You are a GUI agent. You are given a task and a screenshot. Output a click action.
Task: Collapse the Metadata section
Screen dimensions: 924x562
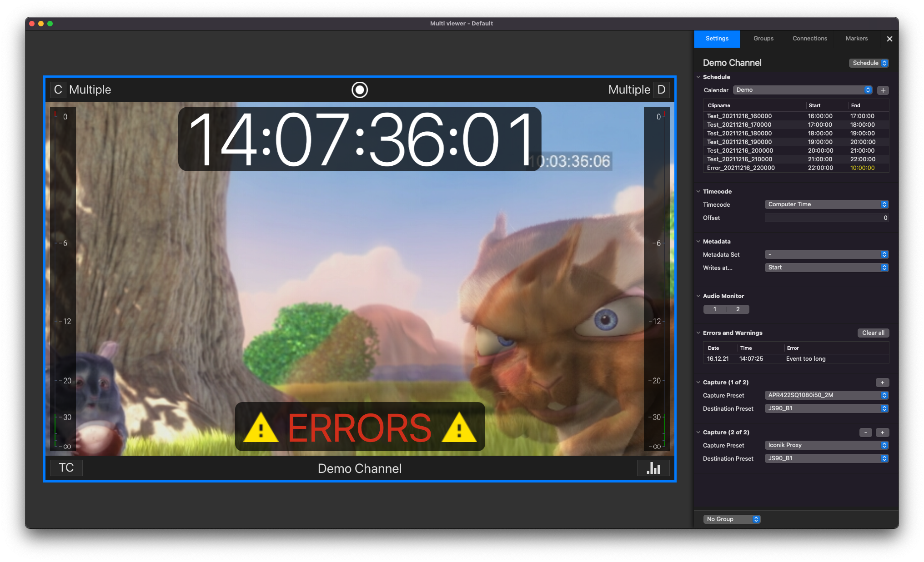point(698,242)
